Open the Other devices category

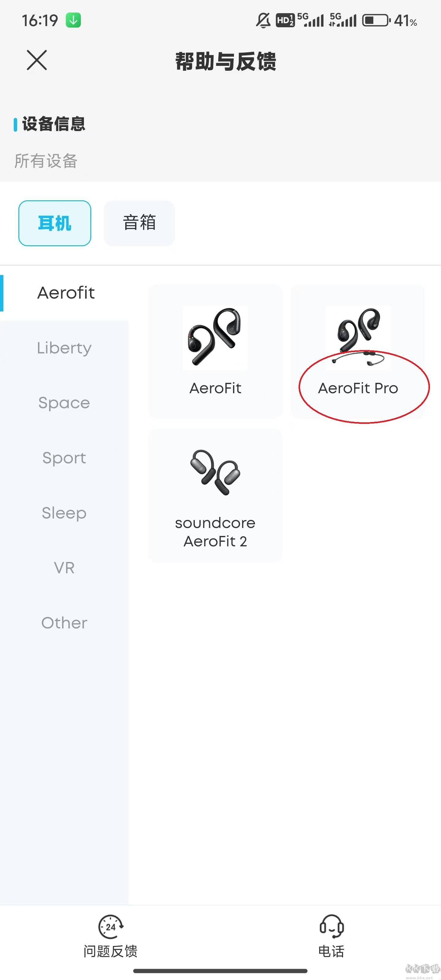[64, 623]
